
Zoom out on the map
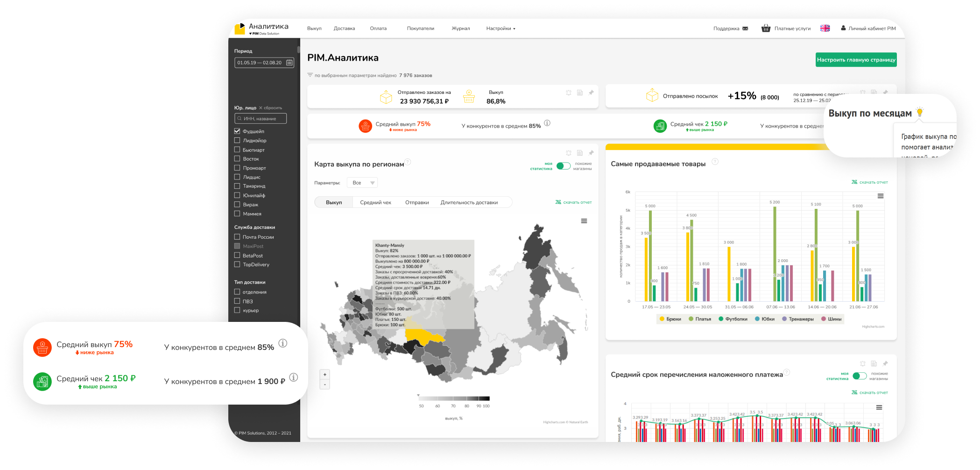click(x=325, y=385)
